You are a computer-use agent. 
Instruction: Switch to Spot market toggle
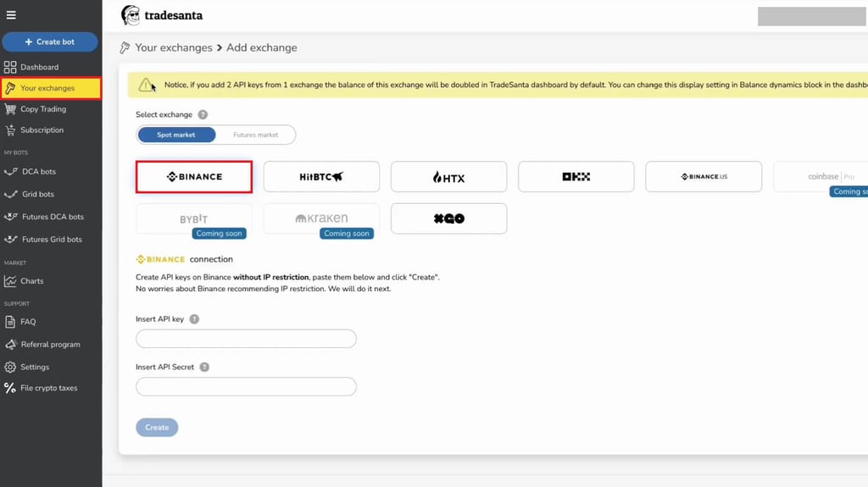click(x=176, y=135)
